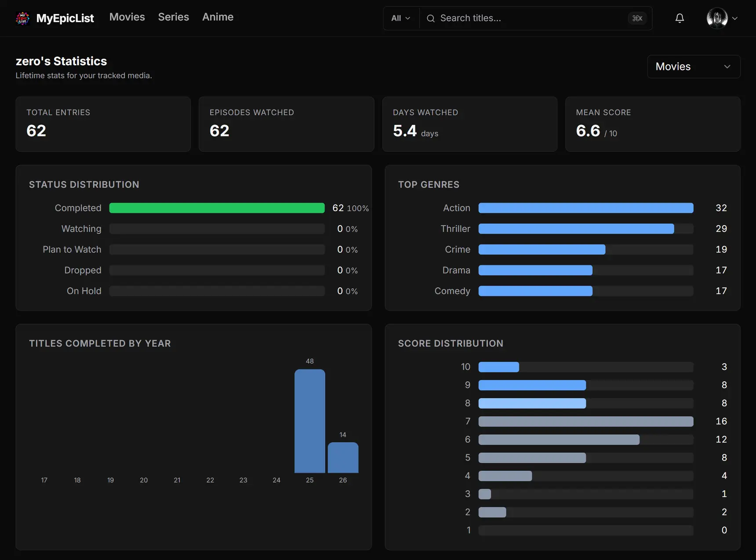Open the user avatar menu
Image resolution: width=756 pixels, height=560 pixels.
[x=717, y=18]
